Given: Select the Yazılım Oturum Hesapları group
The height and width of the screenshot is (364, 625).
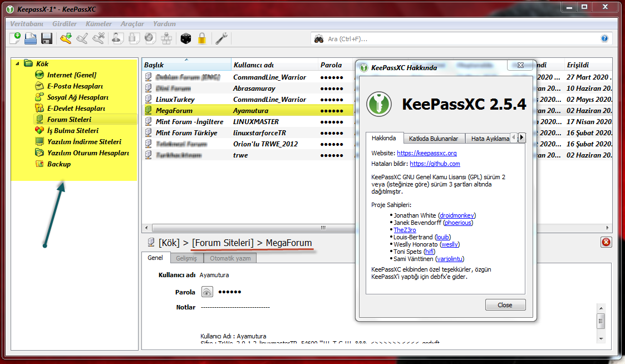Looking at the screenshot, I should click(88, 153).
